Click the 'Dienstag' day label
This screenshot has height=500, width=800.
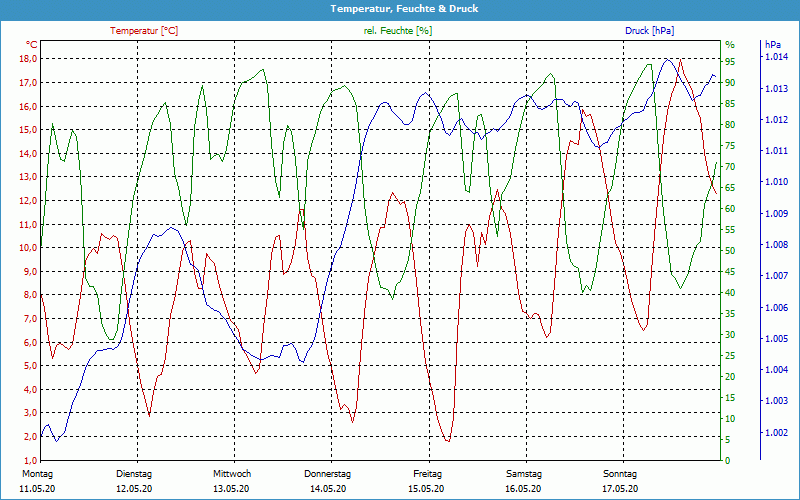pos(134,474)
